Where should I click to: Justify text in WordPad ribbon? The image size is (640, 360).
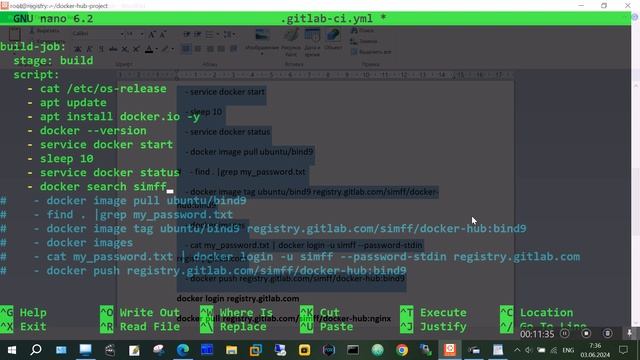coord(221,49)
